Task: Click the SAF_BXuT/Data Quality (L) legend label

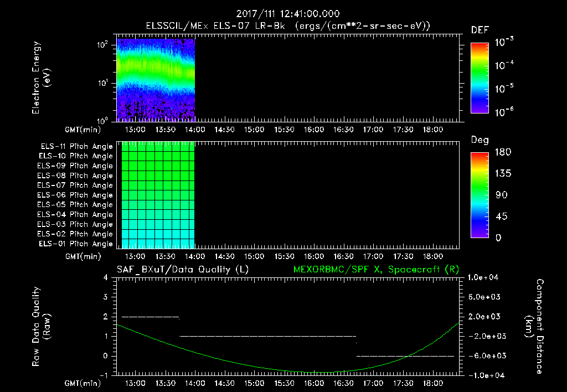Action: (183, 270)
